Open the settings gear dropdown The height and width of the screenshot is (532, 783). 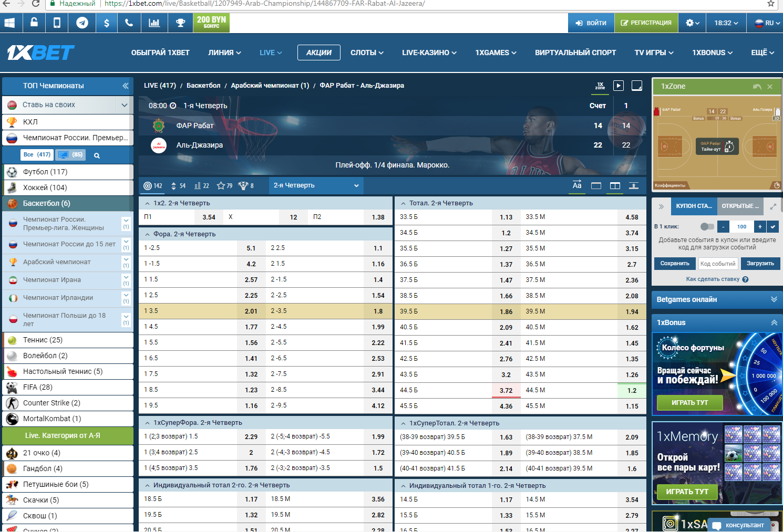click(692, 23)
